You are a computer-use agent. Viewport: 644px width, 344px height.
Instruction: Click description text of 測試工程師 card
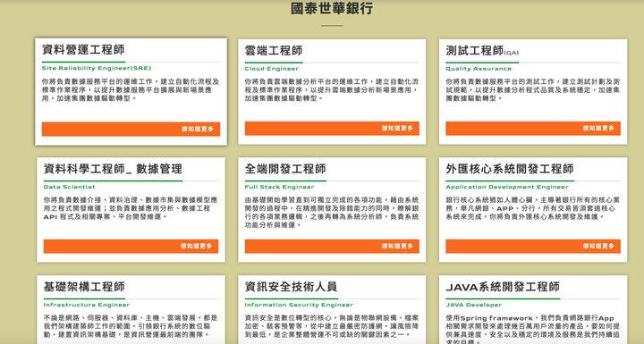(x=533, y=90)
